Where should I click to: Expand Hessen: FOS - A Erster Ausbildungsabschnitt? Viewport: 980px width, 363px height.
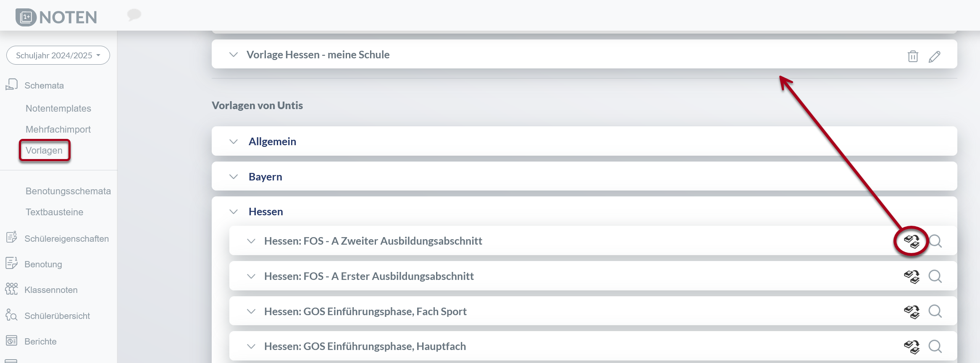point(251,276)
